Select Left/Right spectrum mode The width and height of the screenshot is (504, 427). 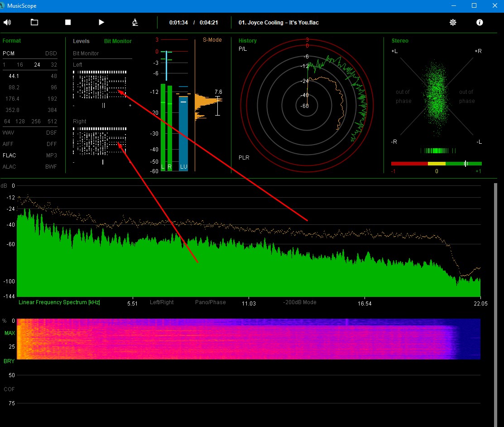click(162, 302)
